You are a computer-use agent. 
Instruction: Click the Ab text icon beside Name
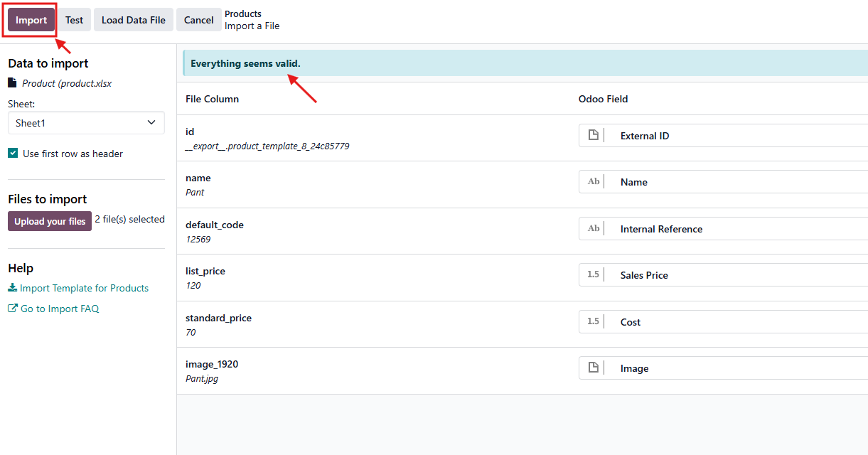pyautogui.click(x=594, y=182)
